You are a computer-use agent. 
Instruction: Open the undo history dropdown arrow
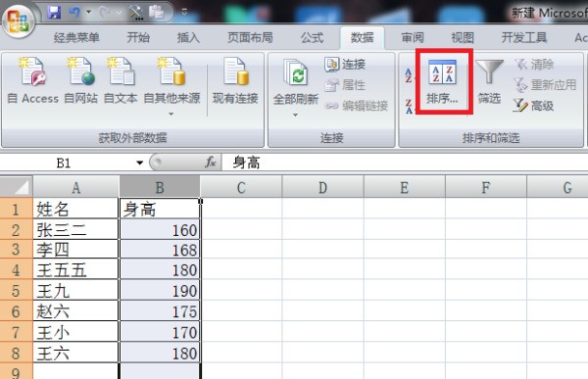(x=89, y=13)
